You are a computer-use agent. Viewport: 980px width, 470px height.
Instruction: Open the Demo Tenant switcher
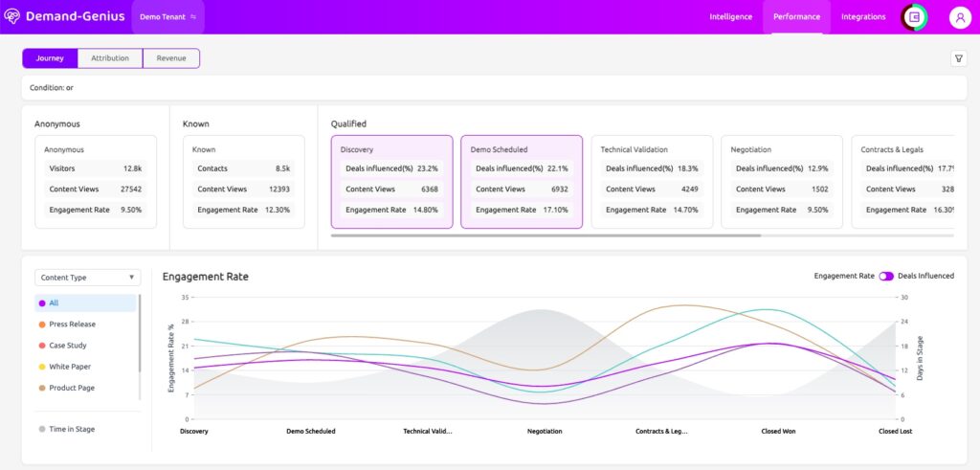tap(163, 17)
